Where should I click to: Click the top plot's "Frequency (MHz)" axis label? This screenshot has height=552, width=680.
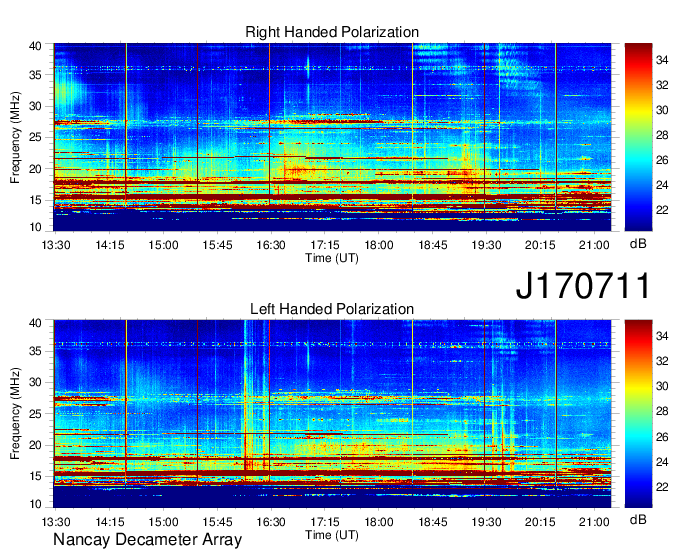tap(15, 137)
